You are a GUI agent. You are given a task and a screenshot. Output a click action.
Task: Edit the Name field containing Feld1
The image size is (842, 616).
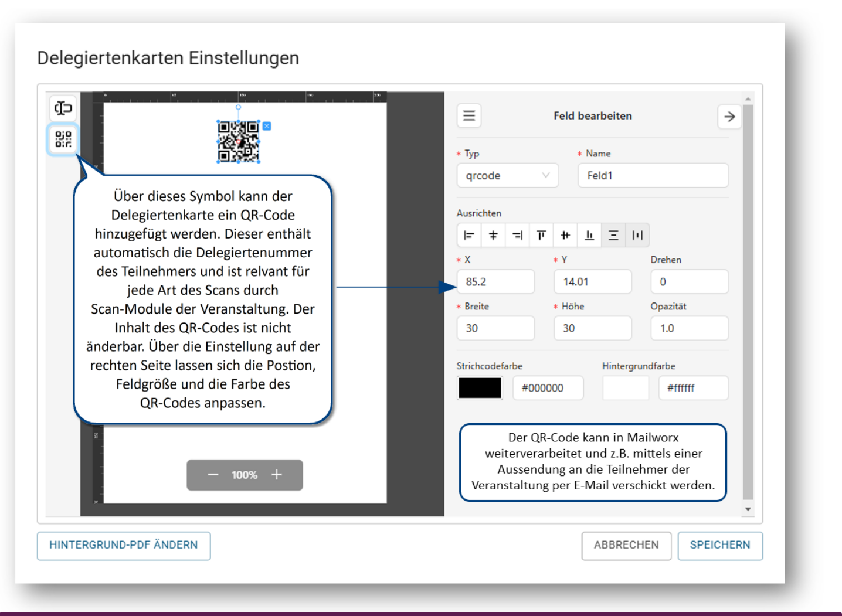pyautogui.click(x=653, y=175)
